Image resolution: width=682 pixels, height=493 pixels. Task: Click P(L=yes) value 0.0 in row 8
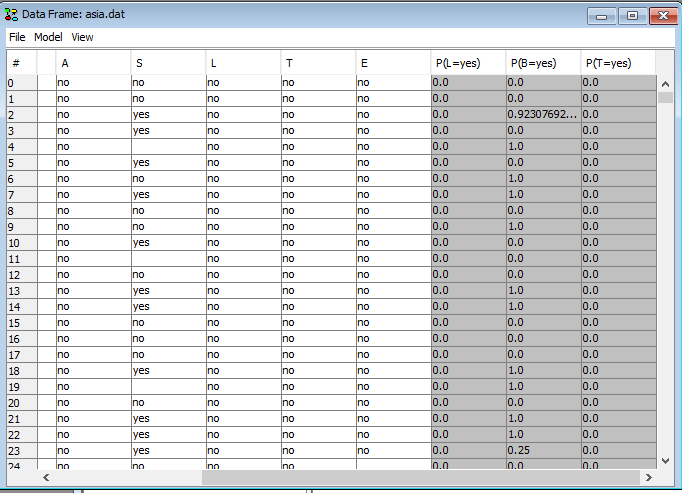[468, 211]
